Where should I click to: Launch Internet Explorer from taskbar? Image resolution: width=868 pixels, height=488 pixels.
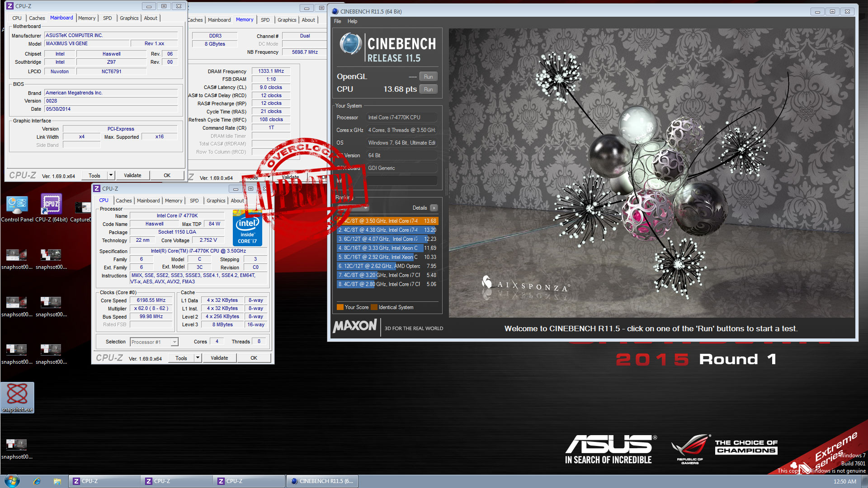(37, 481)
